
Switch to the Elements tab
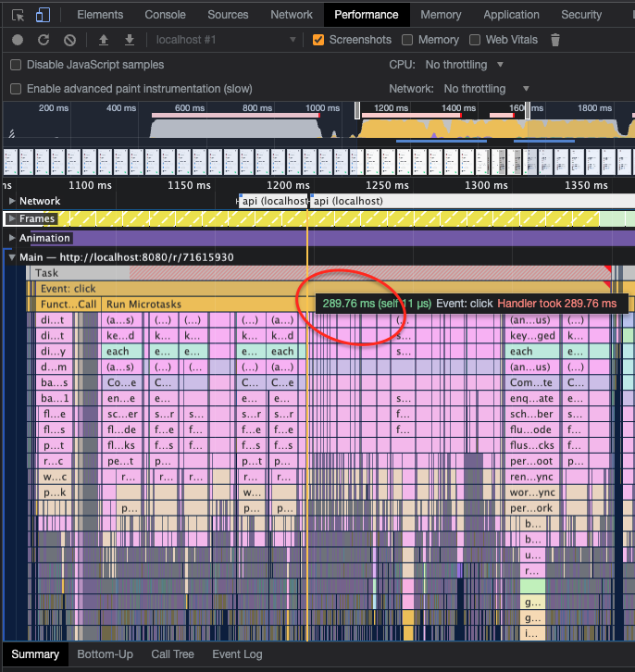tap(100, 15)
